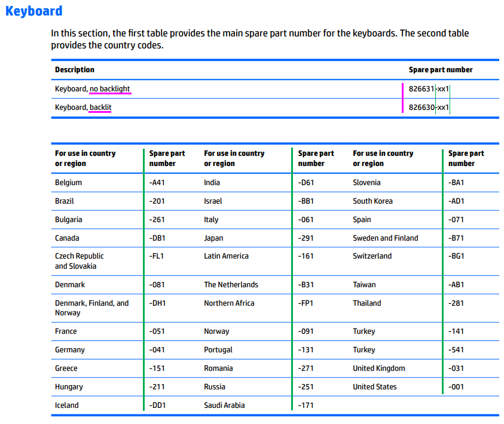Click the Saudi Arabia entry
Screen dimensions: 504x424
pos(225,405)
